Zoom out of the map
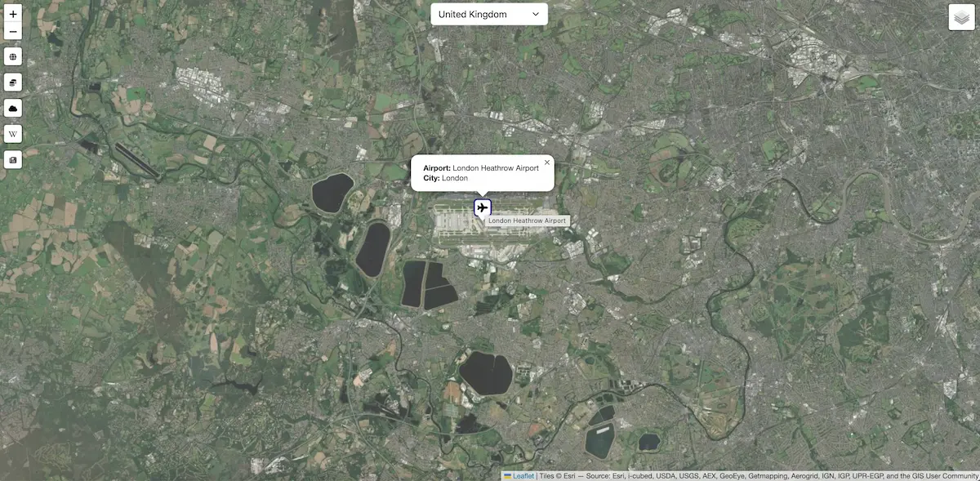The height and width of the screenshot is (481, 980). point(13,32)
